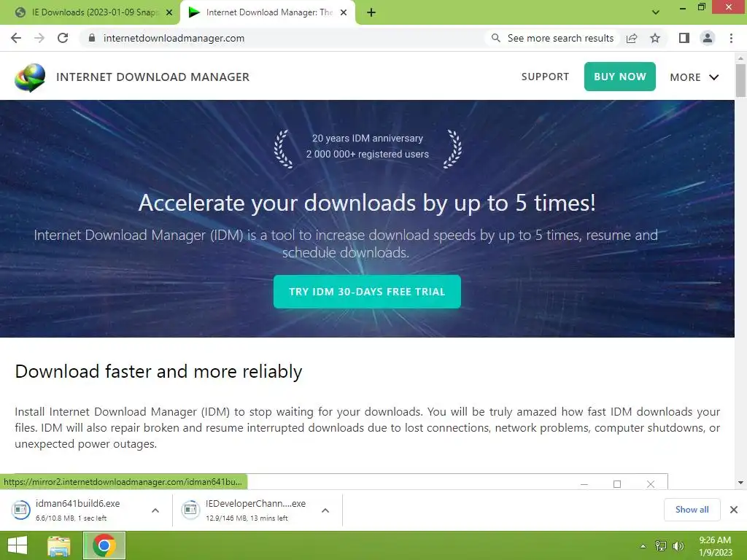The width and height of the screenshot is (747, 560).
Task: View site security lock information
Action: click(x=91, y=38)
